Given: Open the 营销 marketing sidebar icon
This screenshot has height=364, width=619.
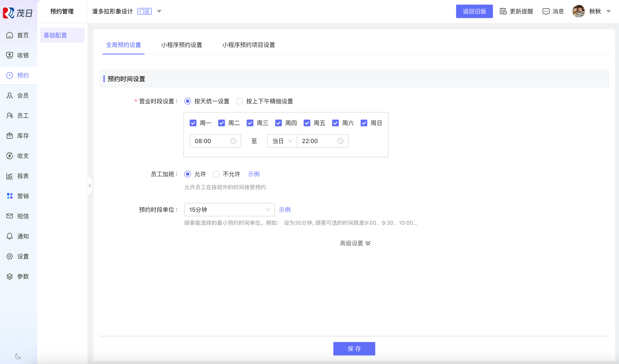Looking at the screenshot, I should (x=10, y=196).
